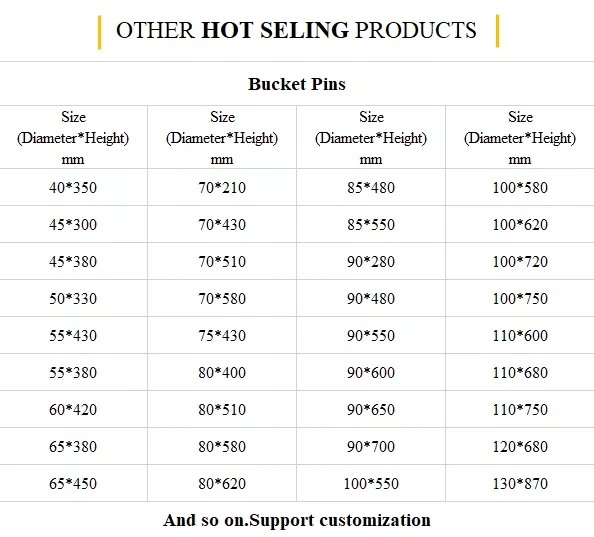Click the 120*680 size entry

(520, 446)
